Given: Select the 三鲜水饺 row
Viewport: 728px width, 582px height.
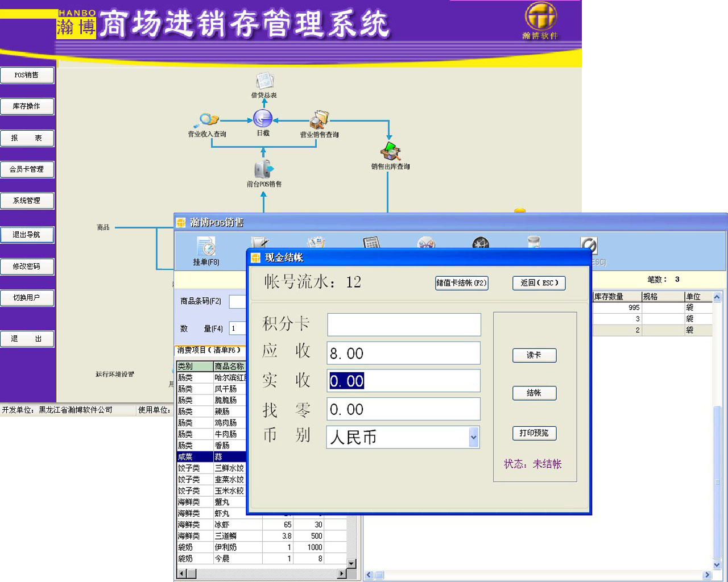Looking at the screenshot, I should 211,468.
